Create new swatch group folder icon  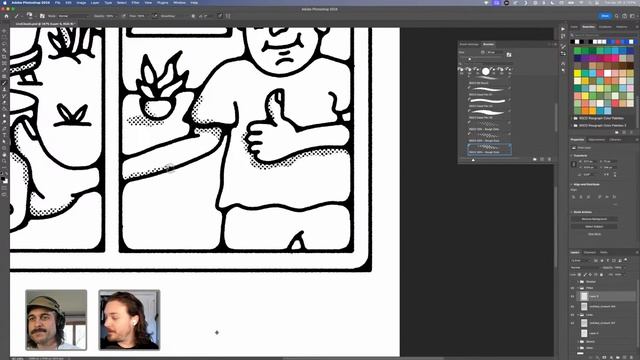tap(616, 132)
